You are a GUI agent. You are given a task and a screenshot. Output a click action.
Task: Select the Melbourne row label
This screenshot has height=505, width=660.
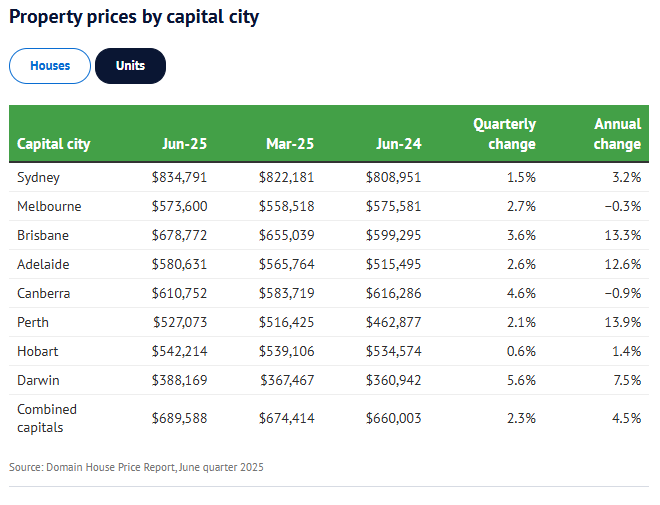pos(49,206)
